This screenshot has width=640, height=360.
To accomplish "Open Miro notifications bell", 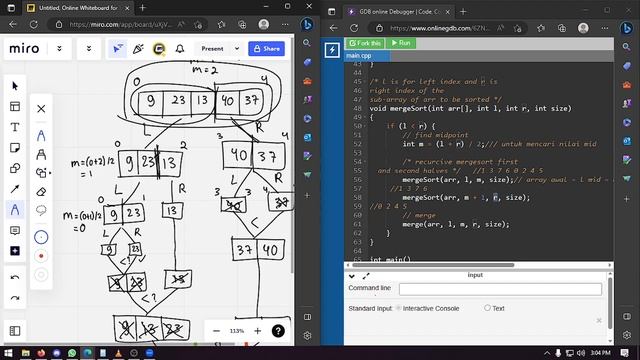I will (x=180, y=49).
